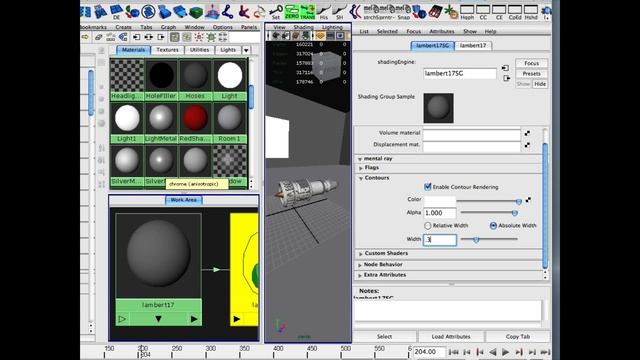Screen dimensions: 640x360
Task: Open the Attribute Editor Attributes menu
Action: [x=442, y=31]
